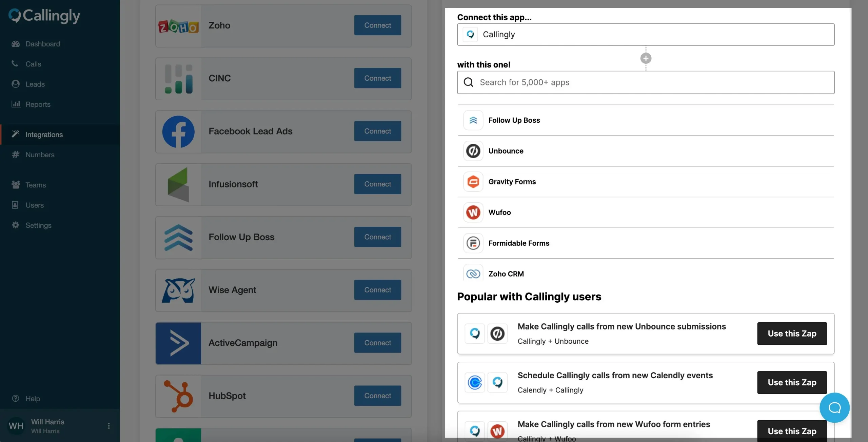Open the Help menu item
The width and height of the screenshot is (868, 442).
coord(33,399)
